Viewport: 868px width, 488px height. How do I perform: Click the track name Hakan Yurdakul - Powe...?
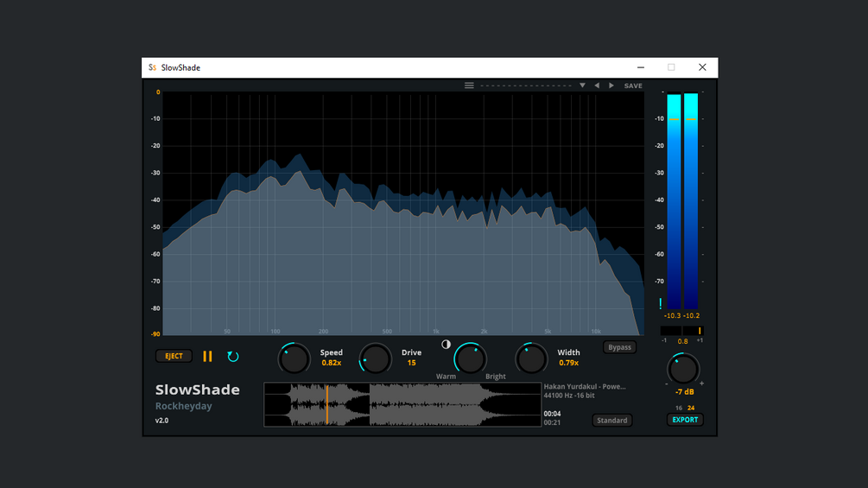(x=585, y=386)
